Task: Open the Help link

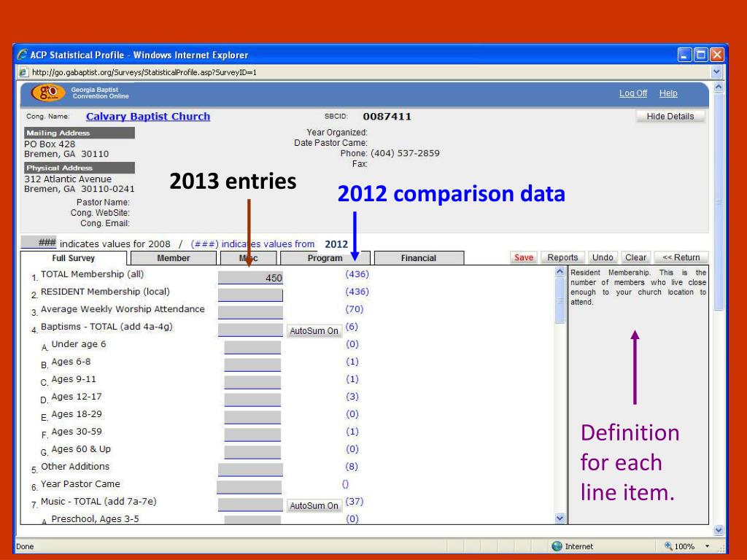Action: (668, 93)
